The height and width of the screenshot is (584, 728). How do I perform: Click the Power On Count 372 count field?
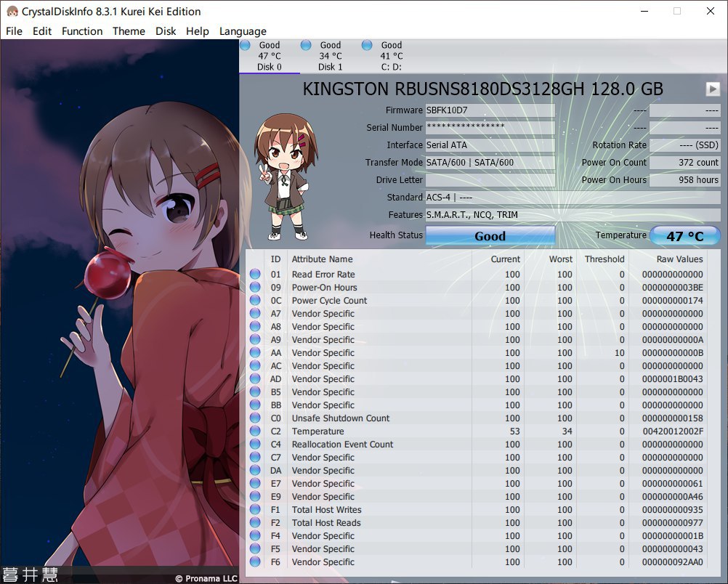[x=685, y=163]
